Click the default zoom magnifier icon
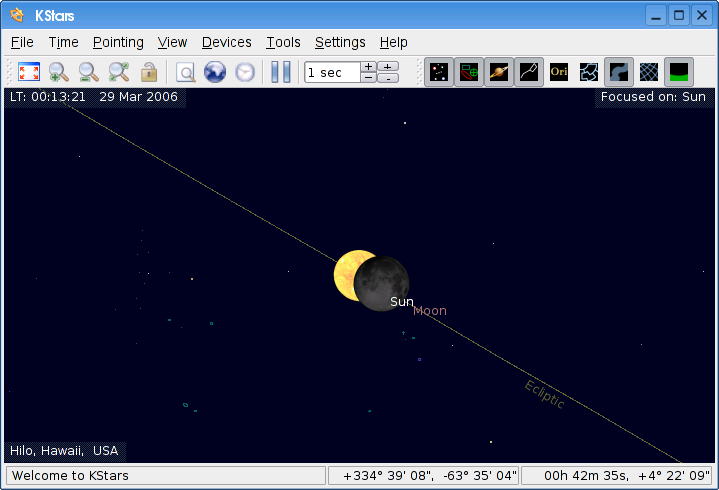The image size is (719, 490). point(119,72)
